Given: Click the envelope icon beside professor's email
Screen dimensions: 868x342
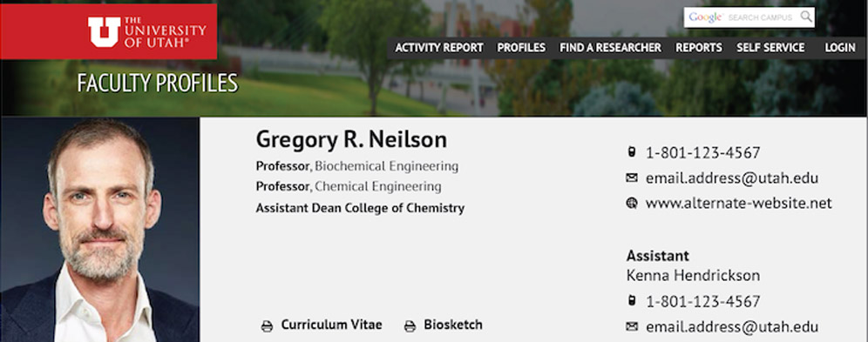Looking at the screenshot, I should coord(632,178).
